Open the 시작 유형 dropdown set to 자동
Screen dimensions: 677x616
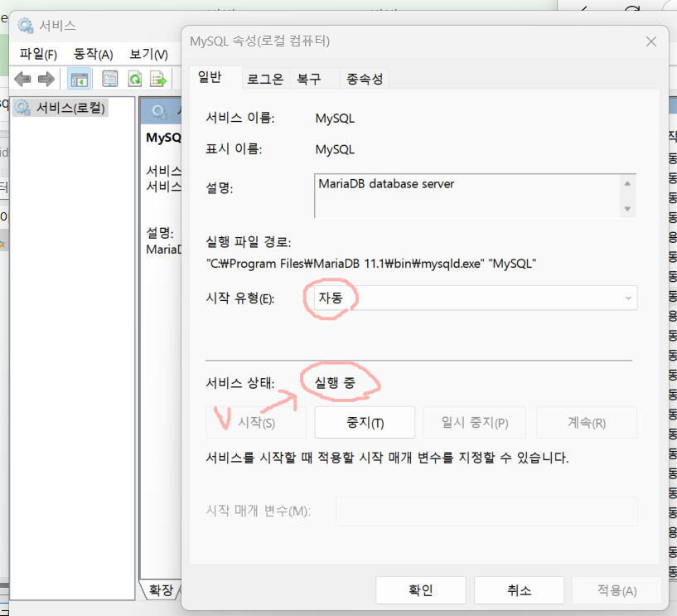tap(476, 298)
